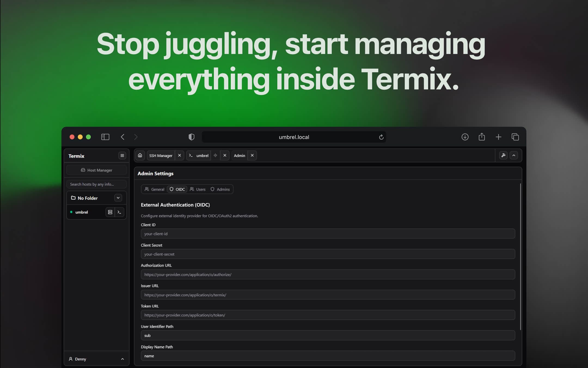Click the split-pane icon on the umbrel tab
The width and height of the screenshot is (588, 368).
tap(215, 155)
